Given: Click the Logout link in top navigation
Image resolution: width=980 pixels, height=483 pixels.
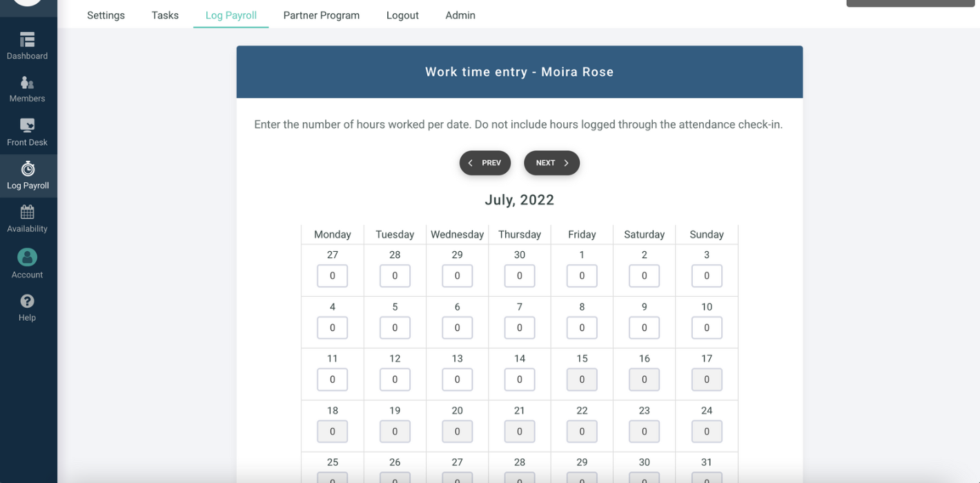Looking at the screenshot, I should click(402, 15).
